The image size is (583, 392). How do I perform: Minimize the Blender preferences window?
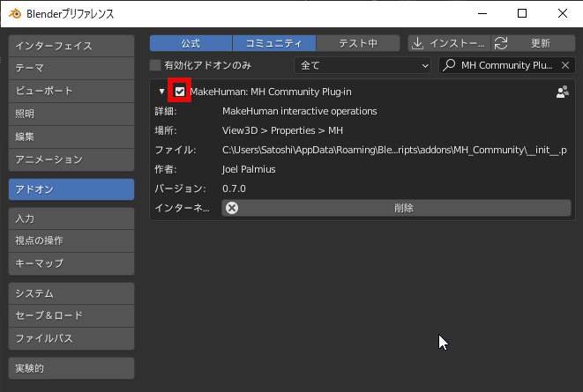point(482,14)
